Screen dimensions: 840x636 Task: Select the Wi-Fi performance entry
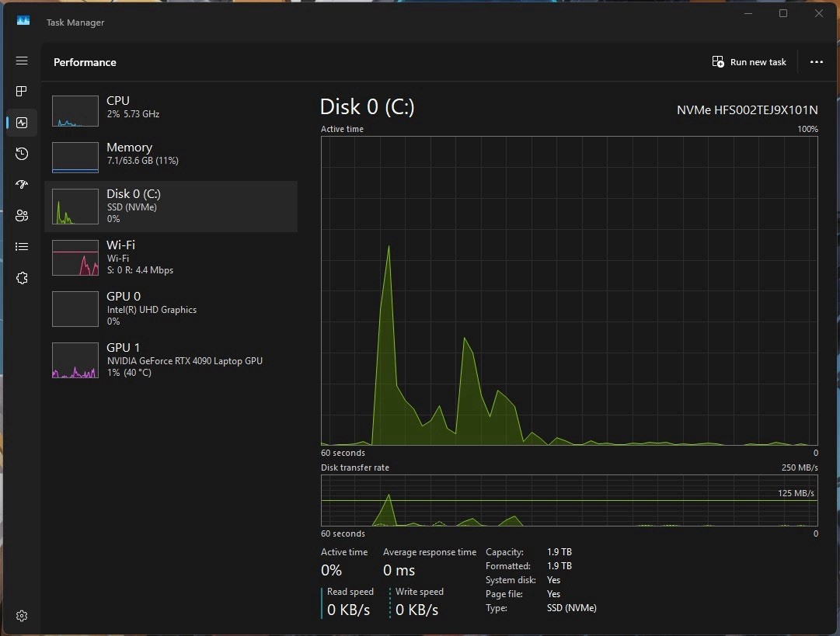point(171,258)
